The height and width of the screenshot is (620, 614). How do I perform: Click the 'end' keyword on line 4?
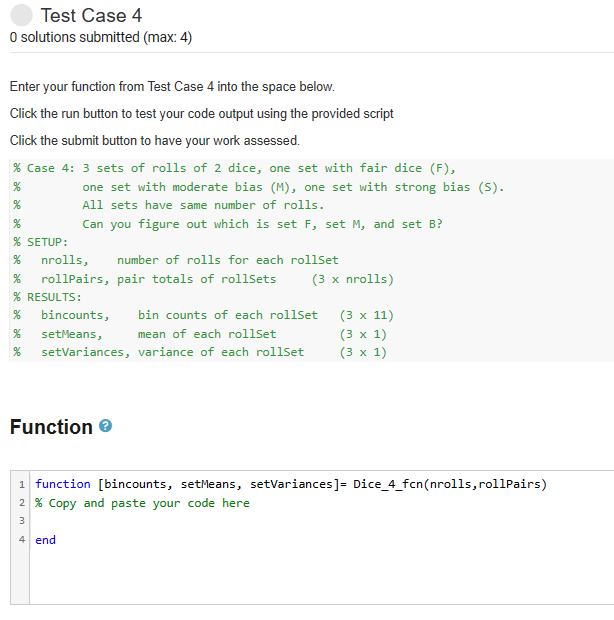(45, 540)
